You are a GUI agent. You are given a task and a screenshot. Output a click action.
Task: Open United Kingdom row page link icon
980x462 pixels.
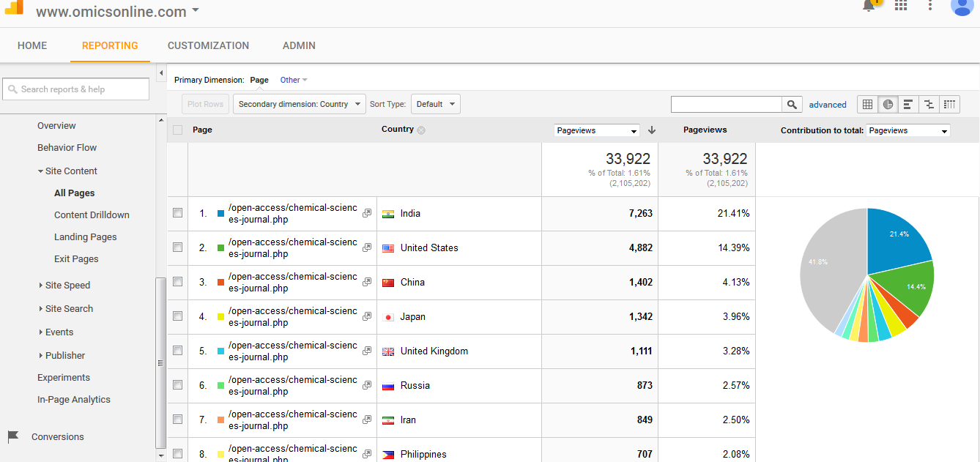[x=367, y=351]
